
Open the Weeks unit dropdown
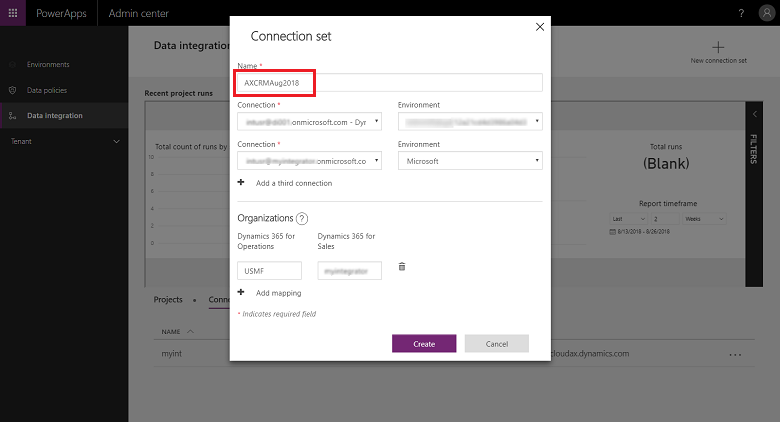pyautogui.click(x=704, y=219)
